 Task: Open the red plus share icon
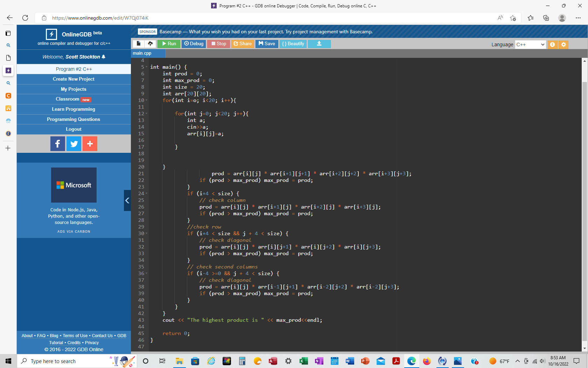90,144
